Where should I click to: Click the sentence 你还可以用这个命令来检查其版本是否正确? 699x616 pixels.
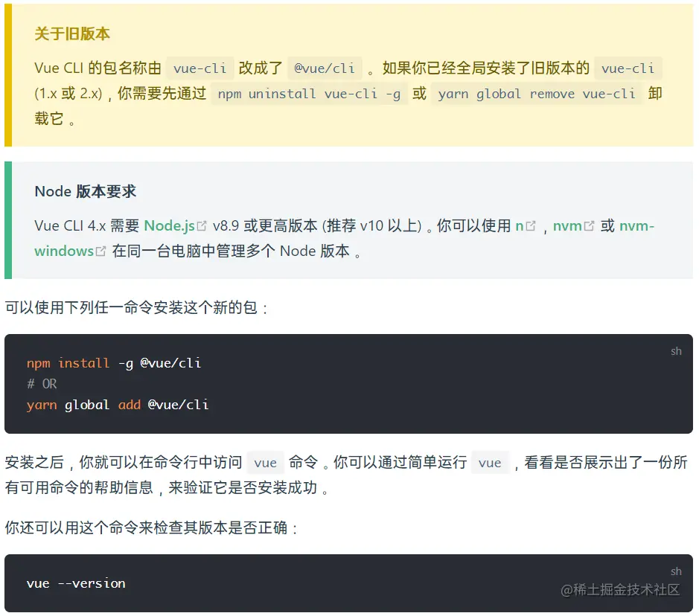tap(150, 528)
